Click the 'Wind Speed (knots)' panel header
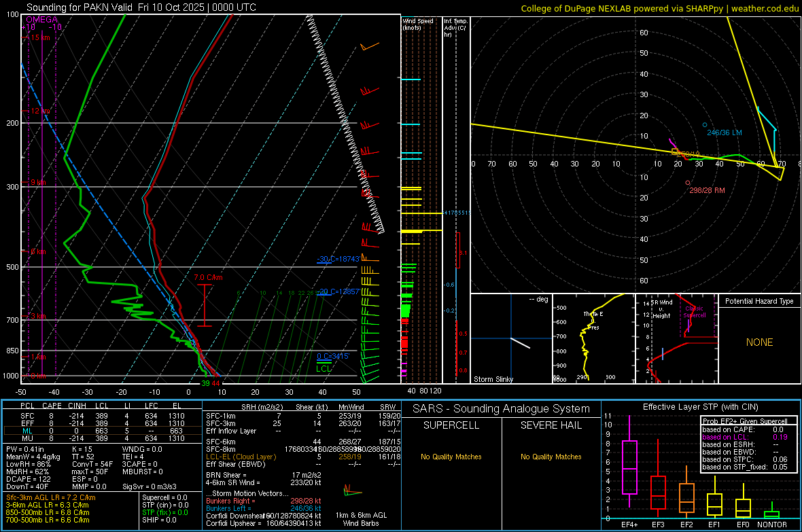Screen dimensions: 802x532 418,24
